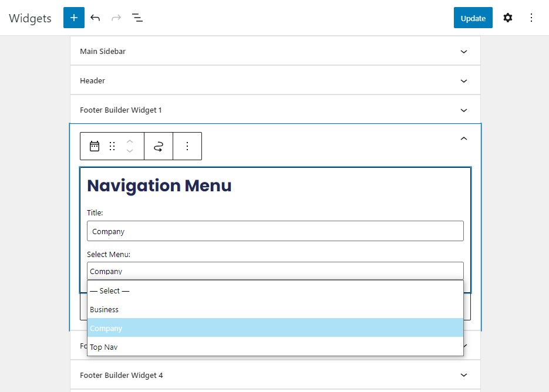This screenshot has width=549, height=392.
Task: Click the legacy widget calendar block icon
Action: (x=95, y=146)
